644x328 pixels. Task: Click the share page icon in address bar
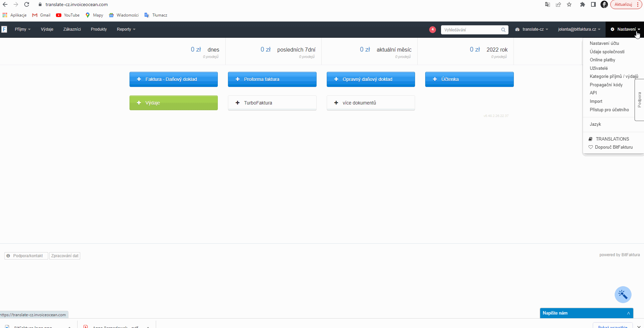(558, 4)
